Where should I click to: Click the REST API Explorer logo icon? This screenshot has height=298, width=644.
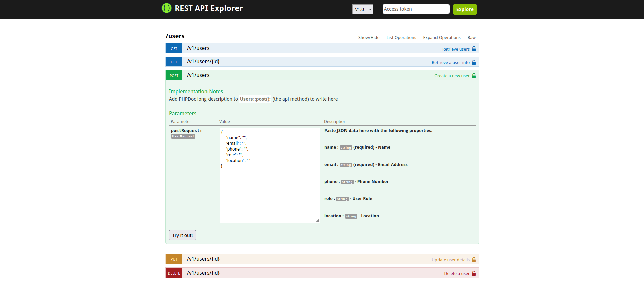166,8
